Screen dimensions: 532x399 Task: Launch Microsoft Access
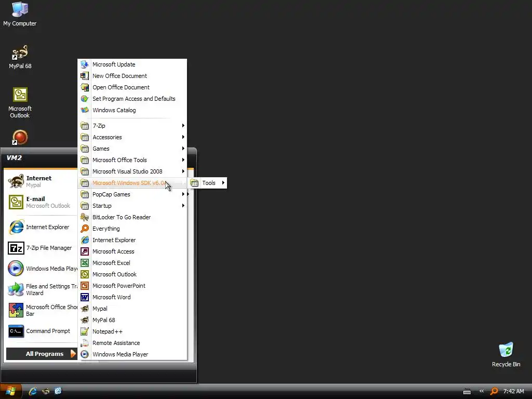[132, 251]
